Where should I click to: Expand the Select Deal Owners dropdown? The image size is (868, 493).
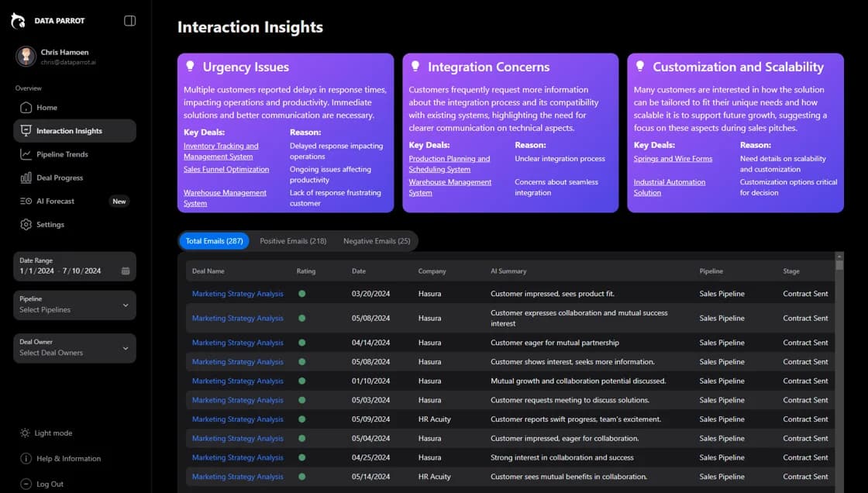pos(74,348)
